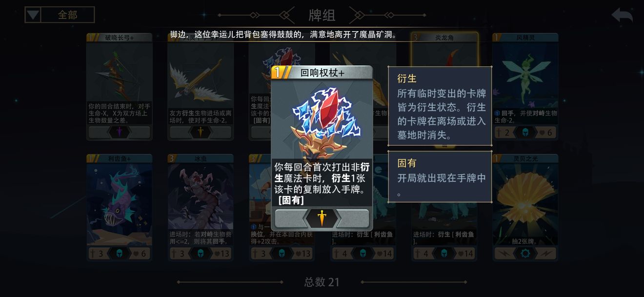644x297 pixels.
Task: Tap the yellow sword icon on winged bow card
Action: coord(201,132)
